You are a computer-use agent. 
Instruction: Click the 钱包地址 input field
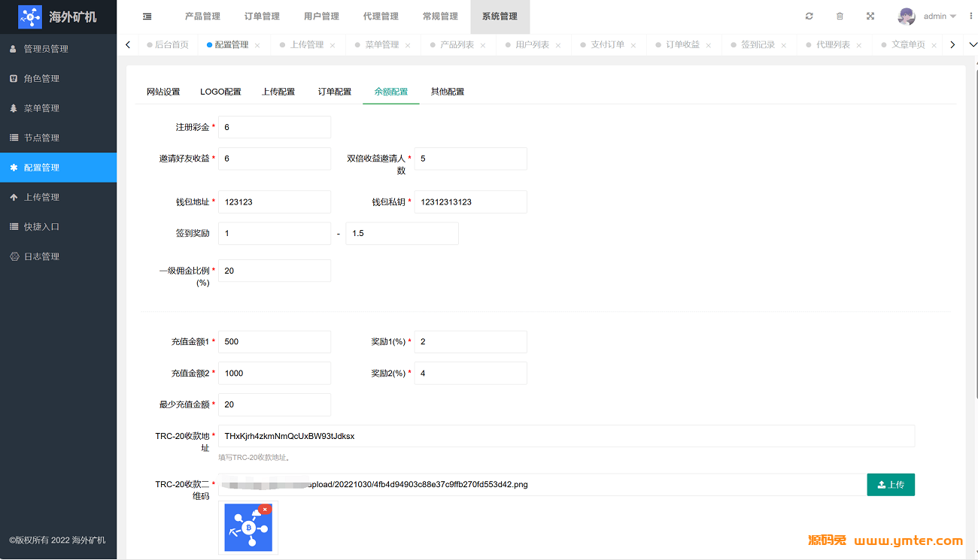point(275,202)
